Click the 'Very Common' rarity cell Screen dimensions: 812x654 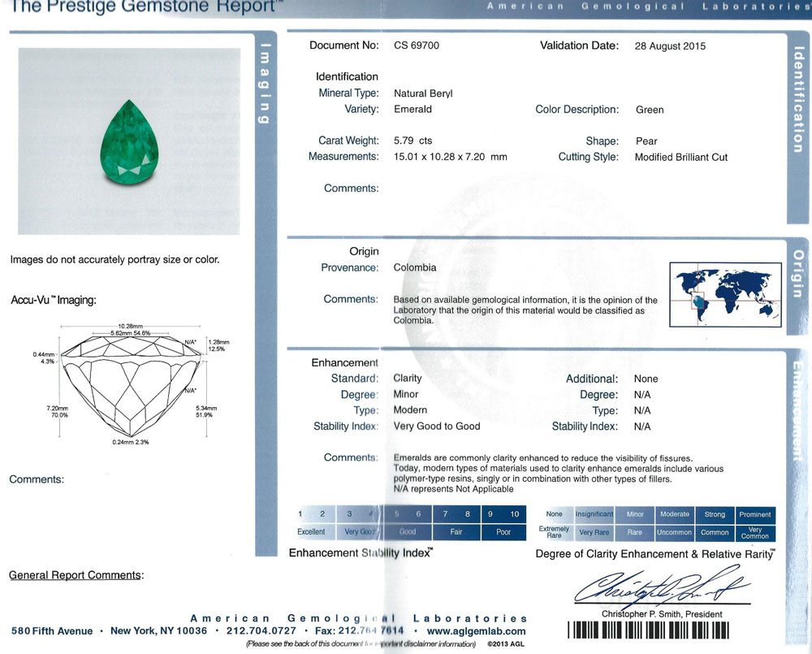click(755, 532)
